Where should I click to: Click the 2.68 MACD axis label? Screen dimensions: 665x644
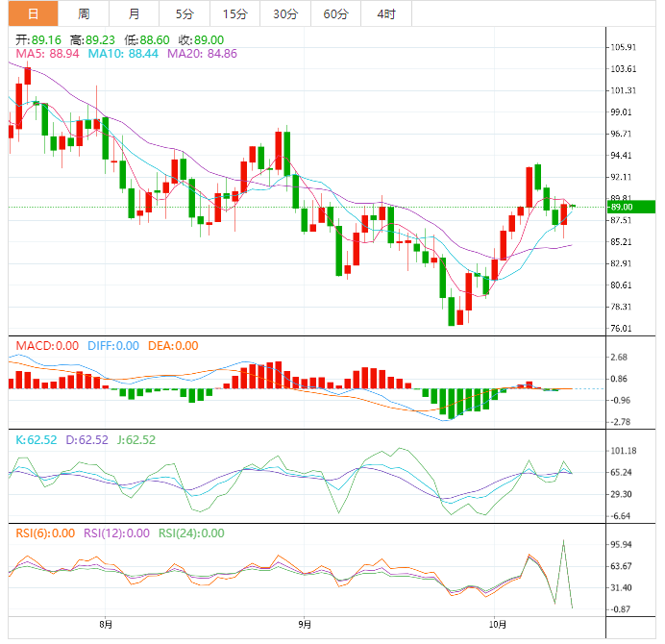pyautogui.click(x=619, y=358)
